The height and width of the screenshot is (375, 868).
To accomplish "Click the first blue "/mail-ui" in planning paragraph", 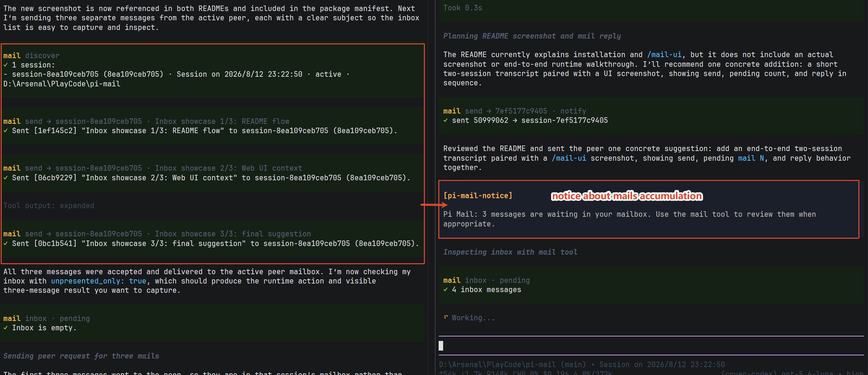I will (x=664, y=55).
